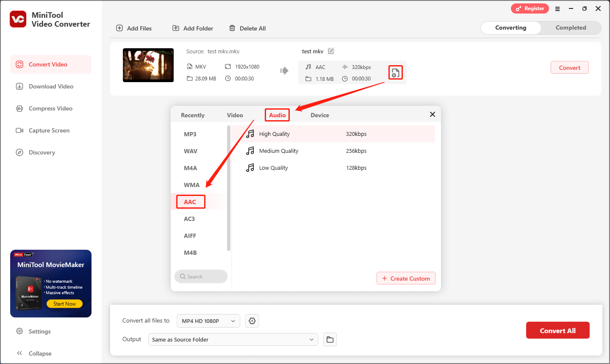Click the Create Custom button
Screen dimensions: 610x364
click(x=406, y=278)
